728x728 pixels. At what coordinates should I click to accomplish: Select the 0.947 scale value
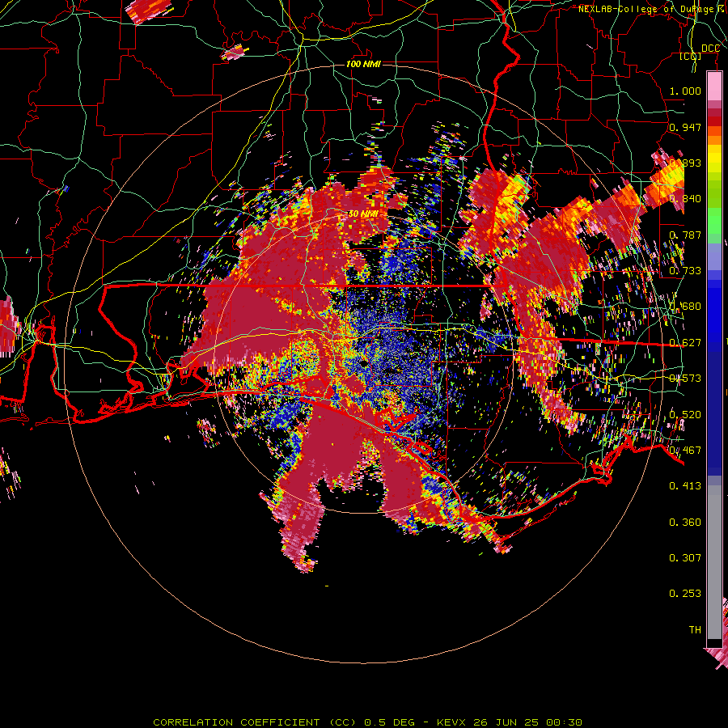click(x=685, y=127)
